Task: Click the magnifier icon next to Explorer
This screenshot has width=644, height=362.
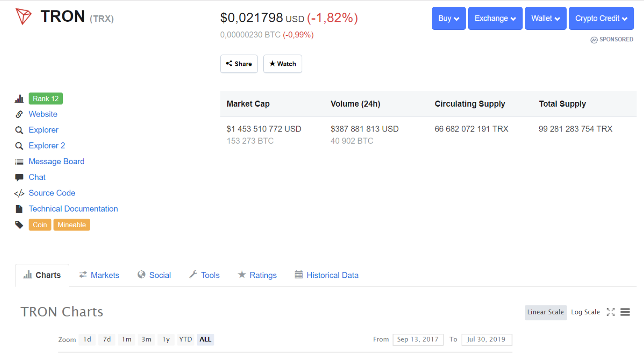Action: point(19,130)
